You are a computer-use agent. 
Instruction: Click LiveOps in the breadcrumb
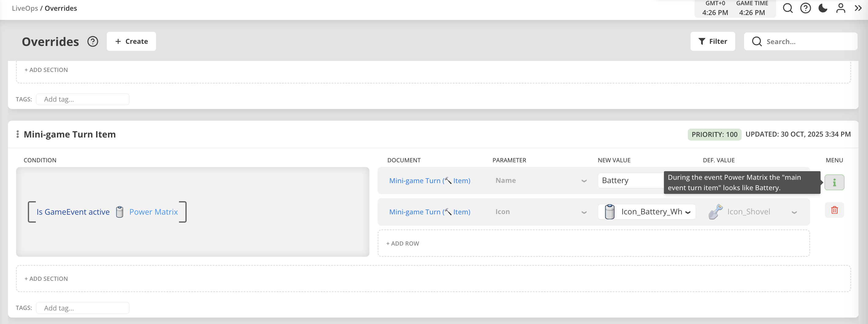(24, 8)
